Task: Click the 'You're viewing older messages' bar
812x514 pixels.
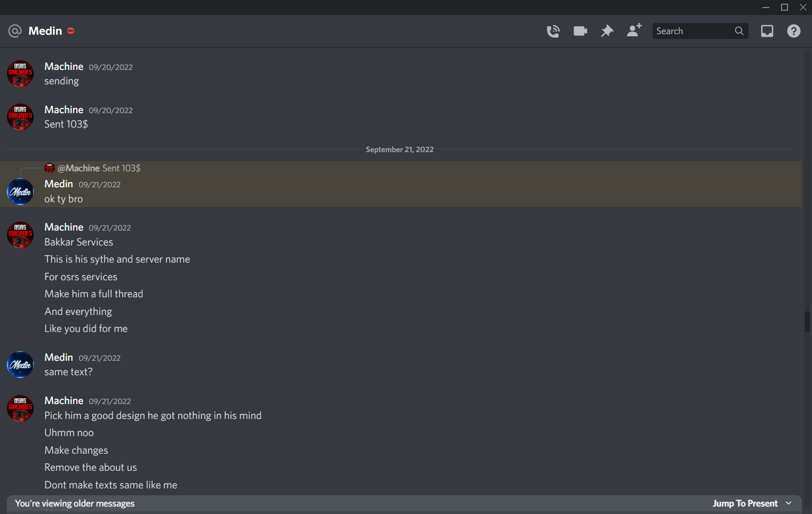Action: pos(404,503)
